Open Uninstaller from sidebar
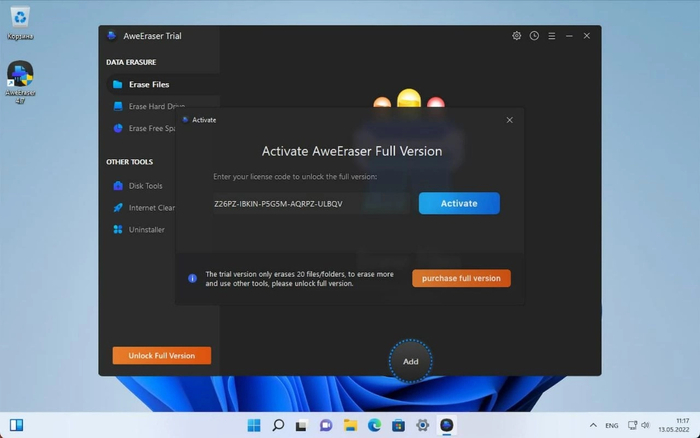700x438 pixels. [x=145, y=230]
